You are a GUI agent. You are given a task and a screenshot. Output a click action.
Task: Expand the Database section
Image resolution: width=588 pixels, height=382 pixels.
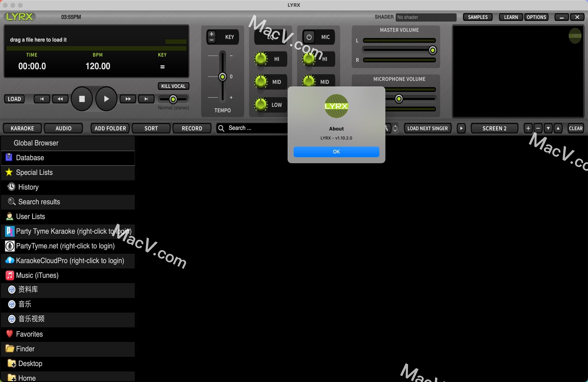(x=30, y=157)
